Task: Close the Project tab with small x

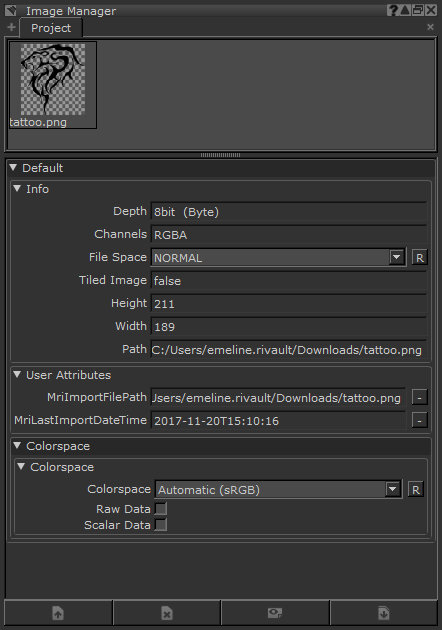Action: pyautogui.click(x=430, y=27)
